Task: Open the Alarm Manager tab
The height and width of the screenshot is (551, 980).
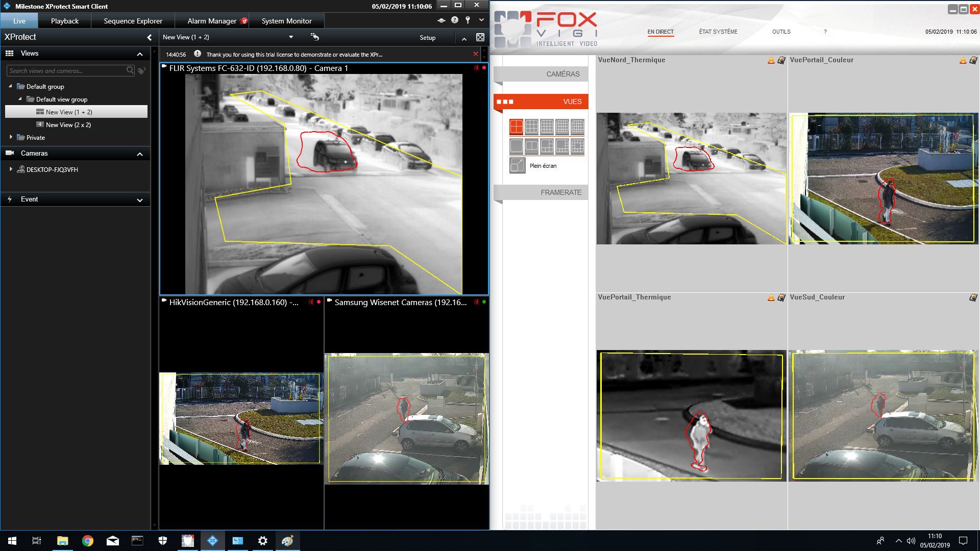Action: [212, 21]
